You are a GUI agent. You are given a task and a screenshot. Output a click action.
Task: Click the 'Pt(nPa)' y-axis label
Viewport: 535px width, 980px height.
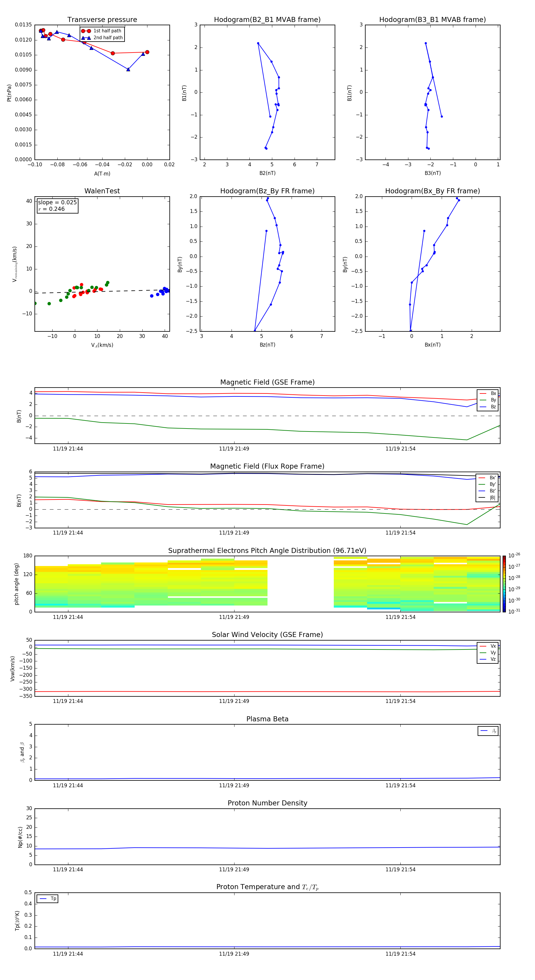point(9,93)
